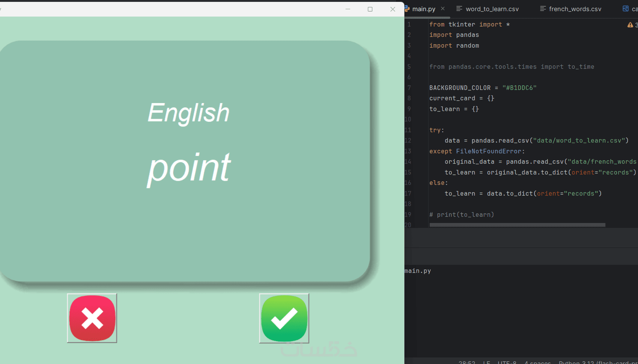Screen dimensions: 638x364
Task: Minimize the flash card window
Action: click(348, 9)
